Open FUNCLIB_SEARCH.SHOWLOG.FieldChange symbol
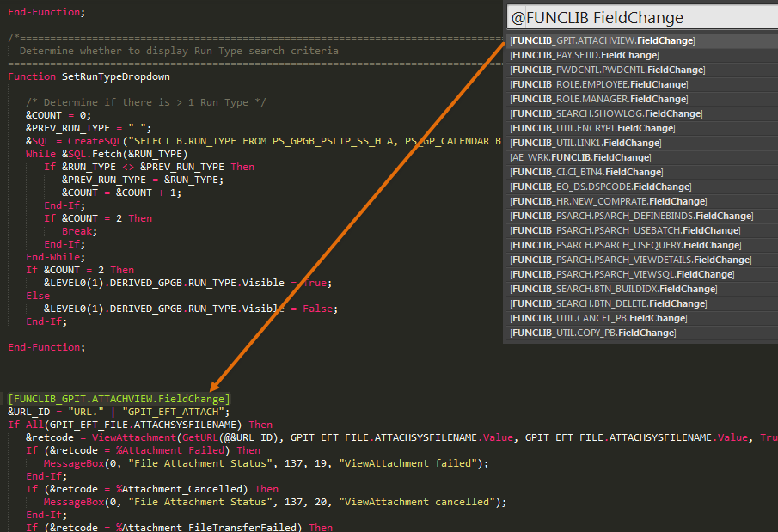Viewport: 778px width, 532px height. pos(643,113)
